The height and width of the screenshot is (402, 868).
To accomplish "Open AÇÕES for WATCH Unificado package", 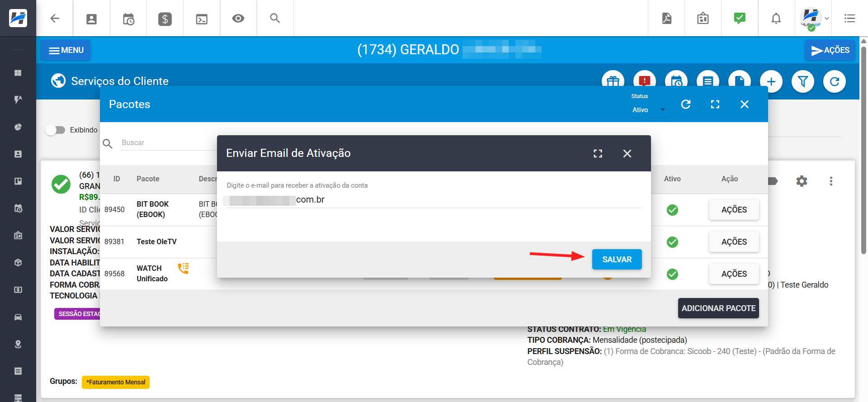I will tap(734, 274).
